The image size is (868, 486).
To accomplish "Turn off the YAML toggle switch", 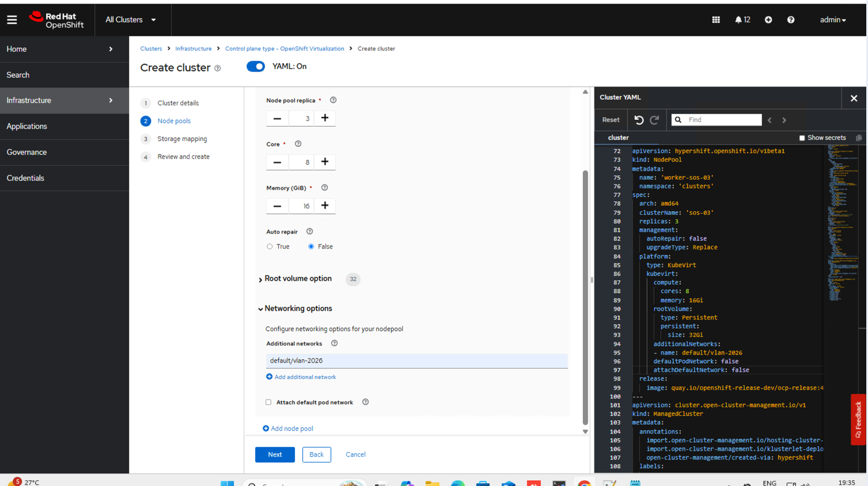I will (x=256, y=66).
